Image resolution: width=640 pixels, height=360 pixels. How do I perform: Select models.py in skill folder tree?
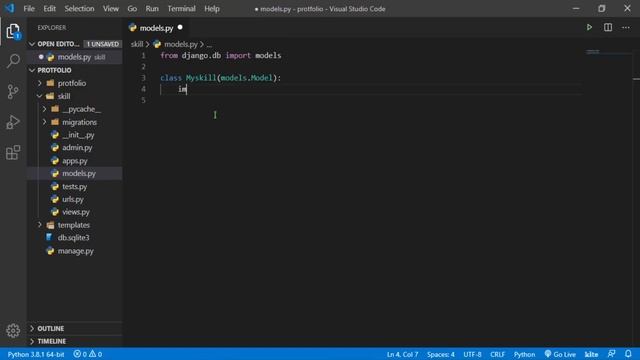tap(75, 173)
